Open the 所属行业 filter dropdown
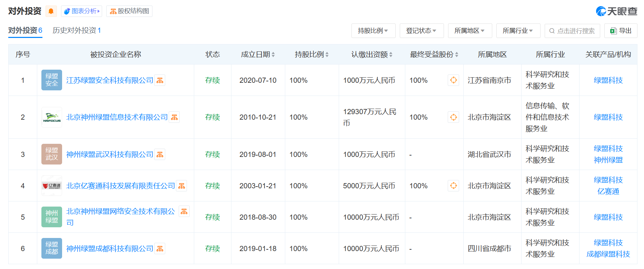The width and height of the screenshot is (644, 269). coord(518,31)
